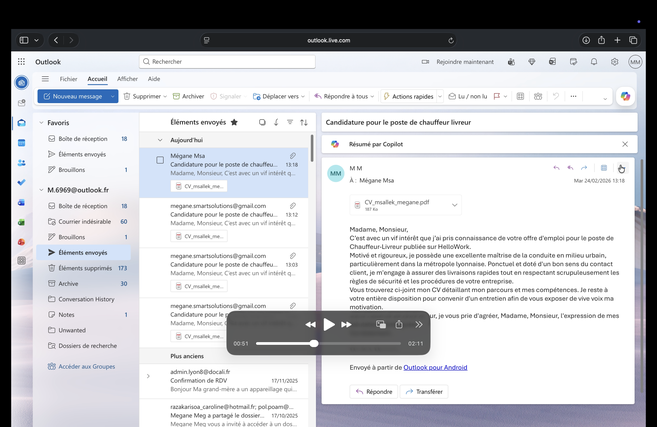Image resolution: width=657 pixels, height=427 pixels.
Task: Expand the CV_msallek_megane.pdf attachment options
Action: point(455,205)
